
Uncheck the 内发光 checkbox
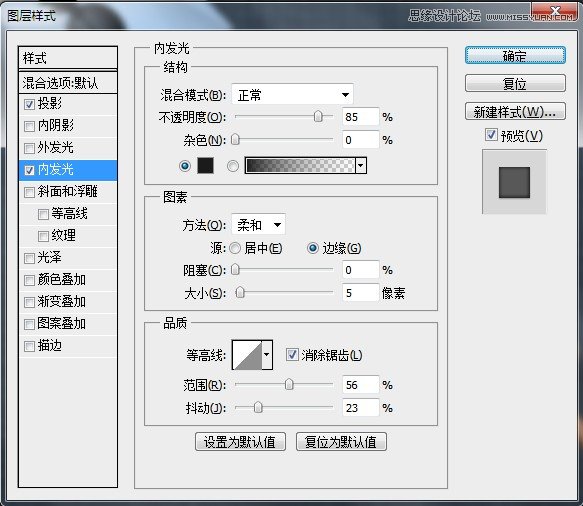click(x=29, y=170)
